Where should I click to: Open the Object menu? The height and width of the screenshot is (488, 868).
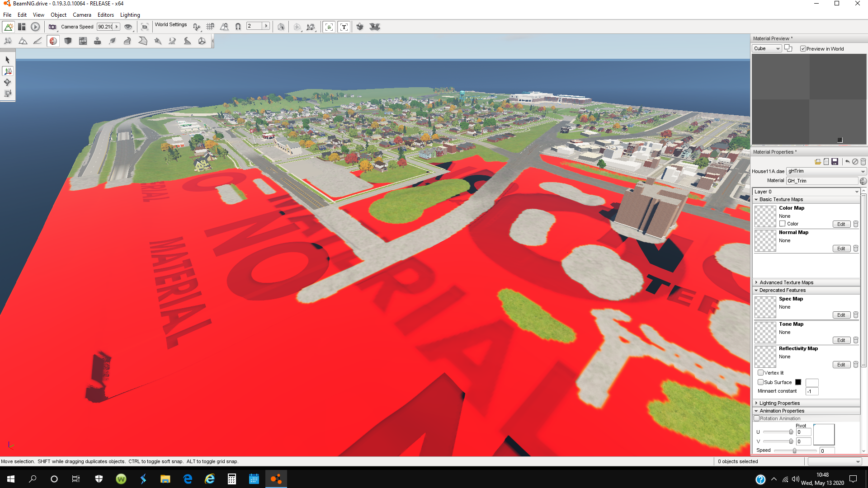click(58, 15)
